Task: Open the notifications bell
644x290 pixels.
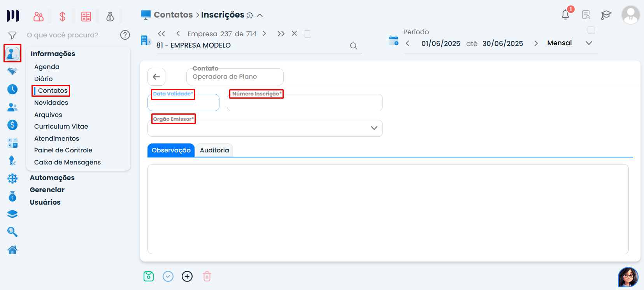Action: pos(565,15)
